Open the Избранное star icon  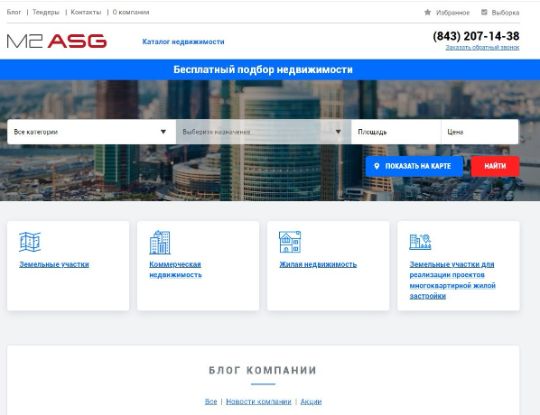tap(427, 12)
